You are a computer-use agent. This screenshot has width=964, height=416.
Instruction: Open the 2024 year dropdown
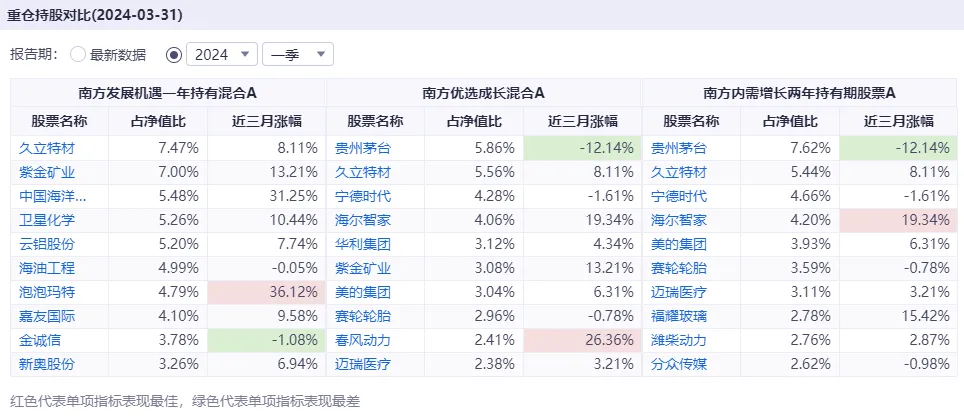[223, 54]
